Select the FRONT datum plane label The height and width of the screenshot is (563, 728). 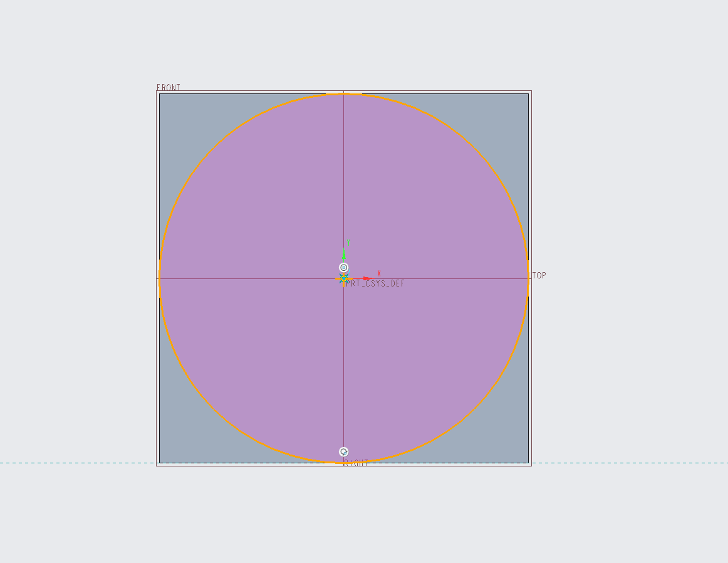point(169,87)
